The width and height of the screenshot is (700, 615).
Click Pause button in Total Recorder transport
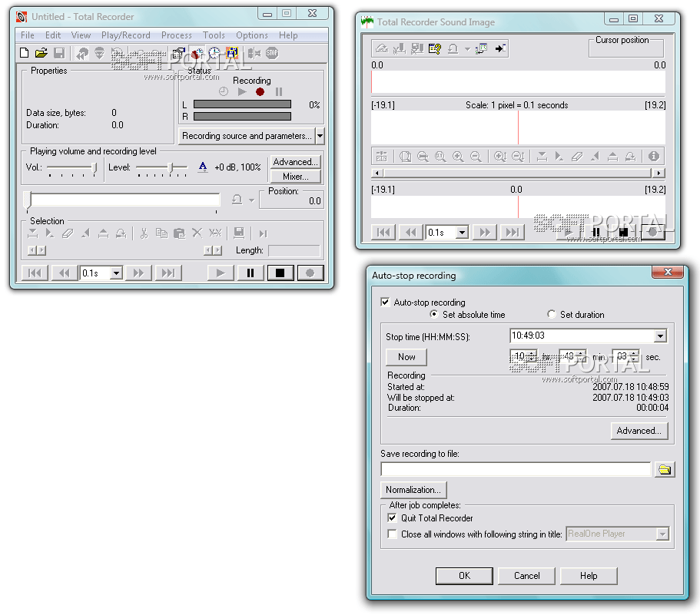point(250,273)
